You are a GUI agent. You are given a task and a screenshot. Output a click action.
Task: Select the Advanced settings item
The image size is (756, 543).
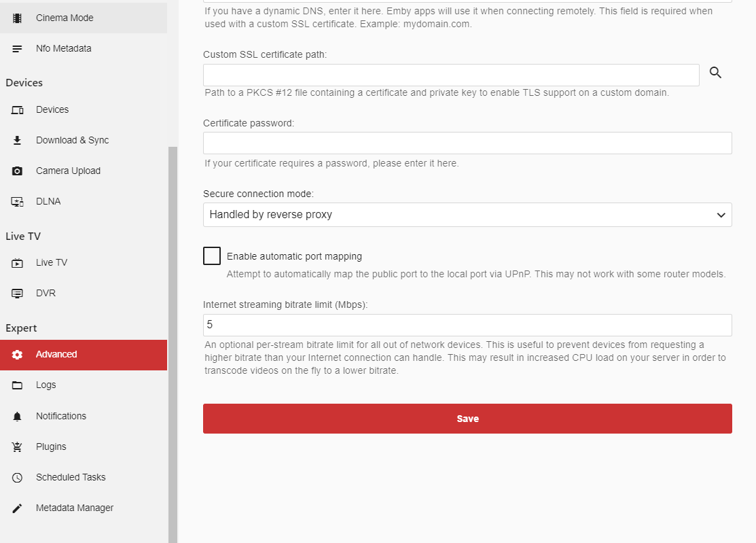tap(56, 355)
